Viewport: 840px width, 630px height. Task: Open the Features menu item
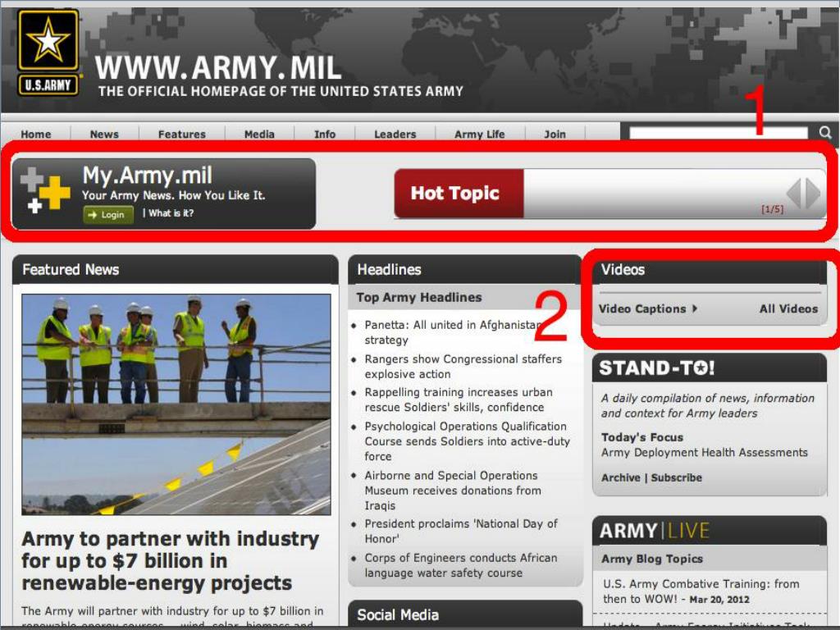pyautogui.click(x=181, y=134)
